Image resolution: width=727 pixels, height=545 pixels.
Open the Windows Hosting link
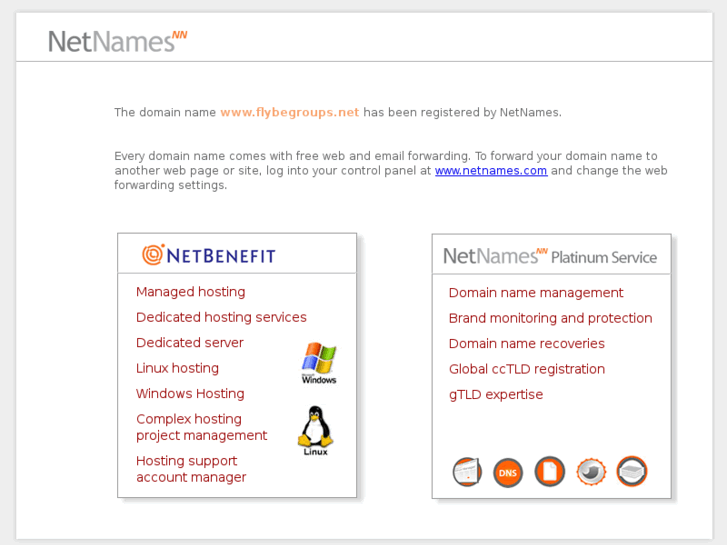pyautogui.click(x=190, y=394)
